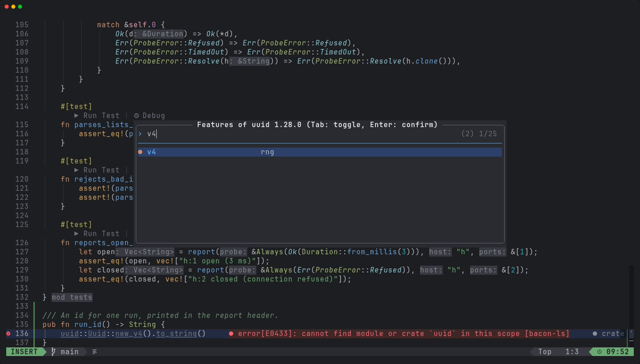The image size is (640, 364).
Task: Click line number 105 in the gutter
Action: pos(21,25)
